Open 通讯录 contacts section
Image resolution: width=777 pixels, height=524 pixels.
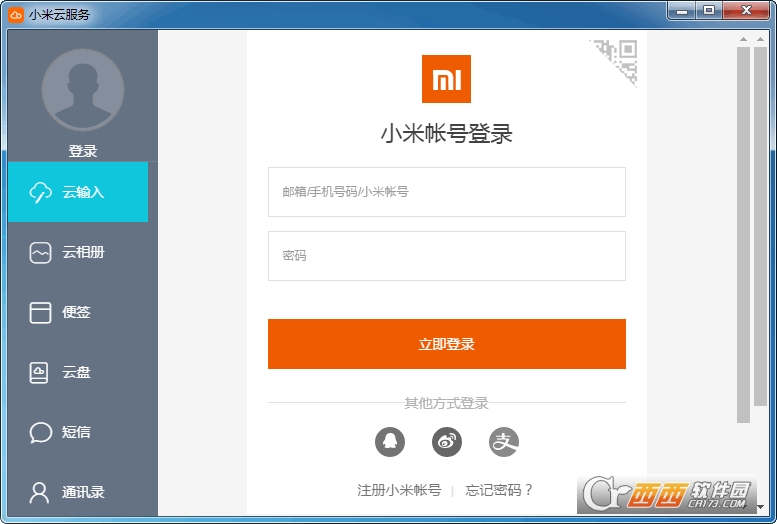(82, 492)
